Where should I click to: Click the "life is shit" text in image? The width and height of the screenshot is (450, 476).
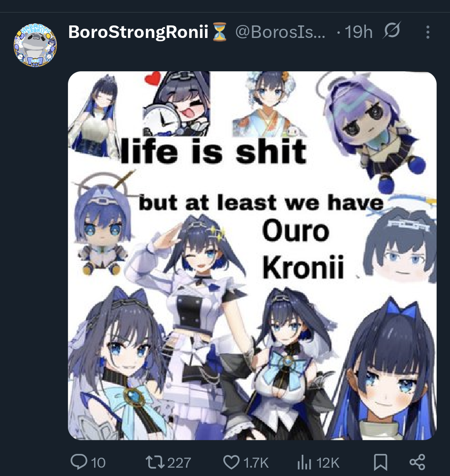click(214, 151)
